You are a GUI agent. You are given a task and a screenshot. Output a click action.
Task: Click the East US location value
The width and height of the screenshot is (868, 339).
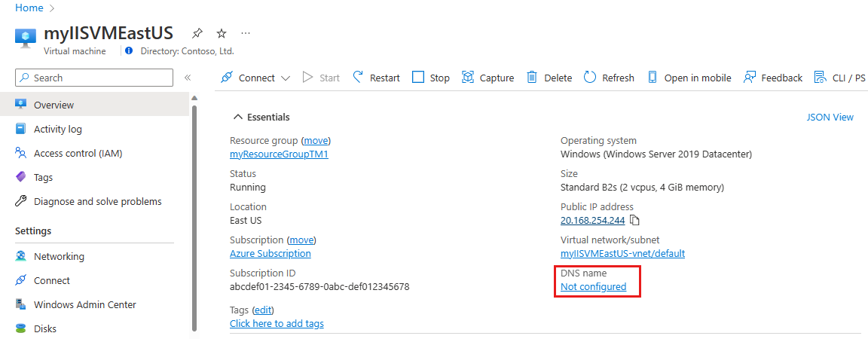point(246,221)
